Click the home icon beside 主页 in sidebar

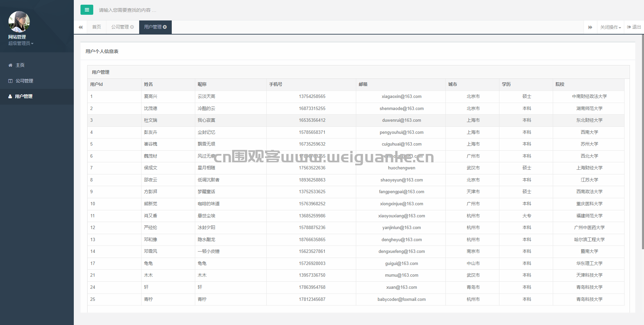10,65
